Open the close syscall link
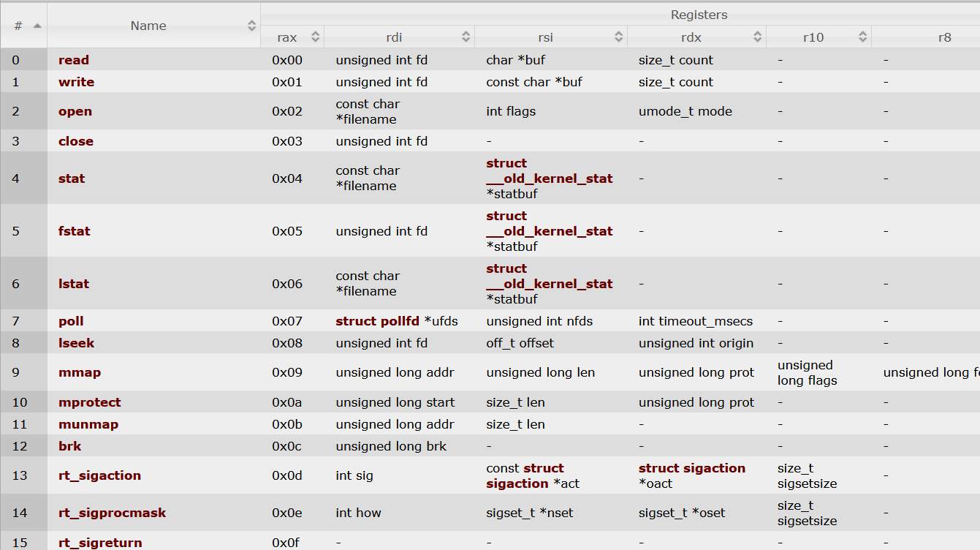 (x=76, y=141)
